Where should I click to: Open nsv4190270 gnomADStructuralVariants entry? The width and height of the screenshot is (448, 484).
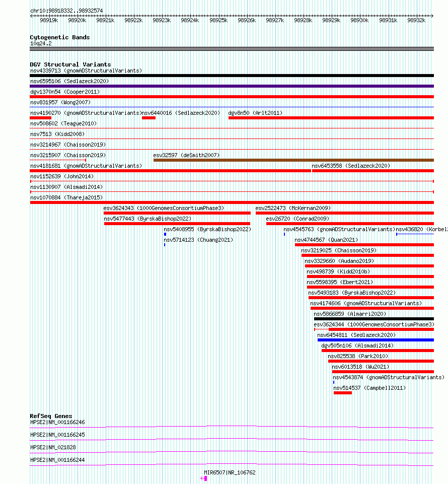point(86,113)
